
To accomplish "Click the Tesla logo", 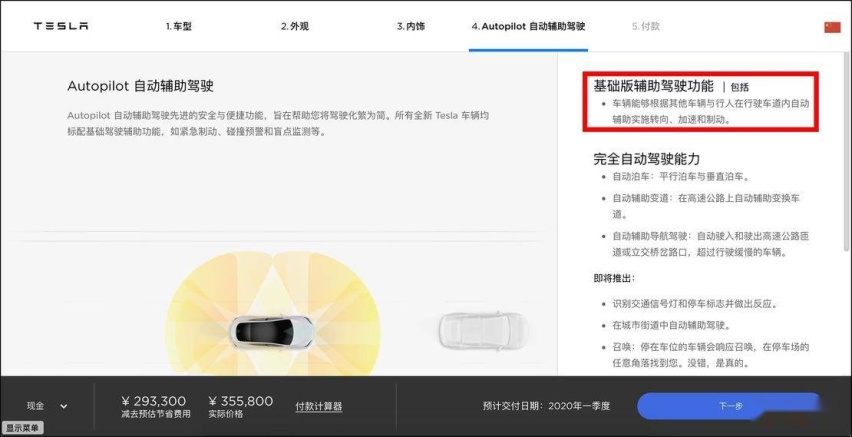I will pos(61,26).
